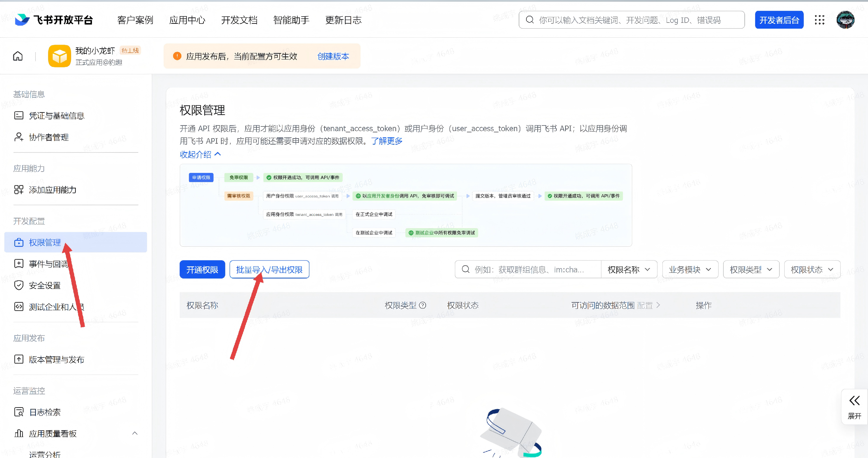Image resolution: width=868 pixels, height=458 pixels.
Task: Click the magnifier icon in permission search
Action: click(x=466, y=269)
